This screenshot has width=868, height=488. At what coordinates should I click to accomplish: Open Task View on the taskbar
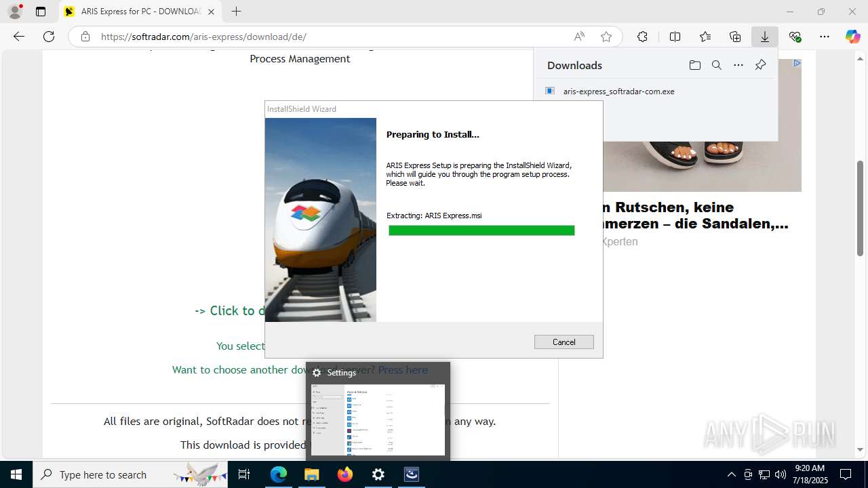point(244,474)
